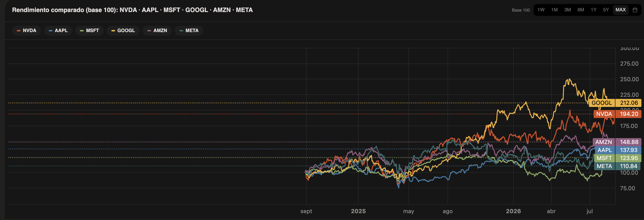Open the calendar date range picker
Screen dimensions: 644x220
coord(635,10)
